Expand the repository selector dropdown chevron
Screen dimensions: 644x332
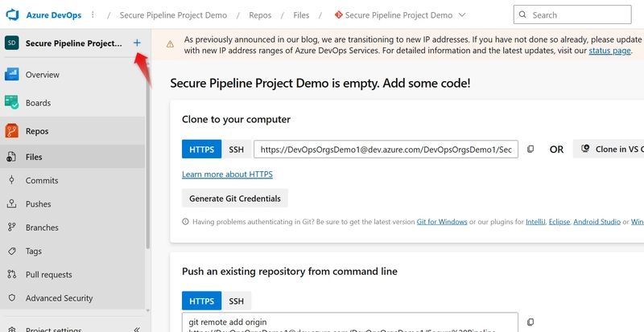(461, 15)
